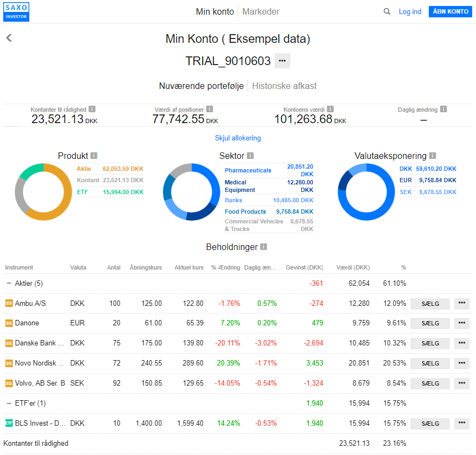Click Skjul allokering link
This screenshot has height=455, width=476.
click(238, 138)
